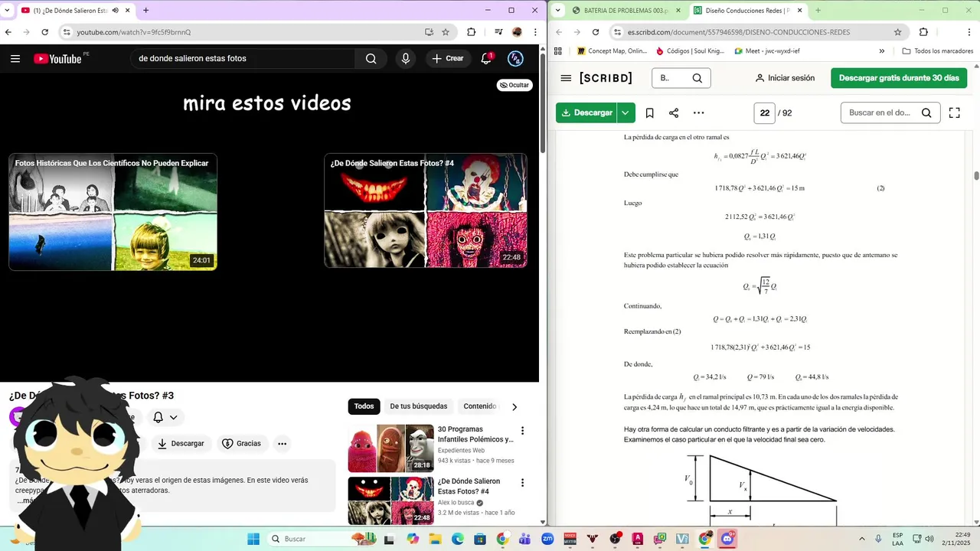Show more filter chips with right arrow
The height and width of the screenshot is (551, 980).
pyautogui.click(x=514, y=406)
